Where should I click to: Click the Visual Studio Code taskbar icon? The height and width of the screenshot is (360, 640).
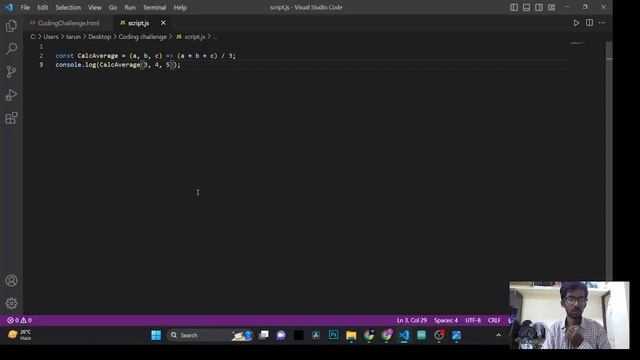click(x=404, y=335)
